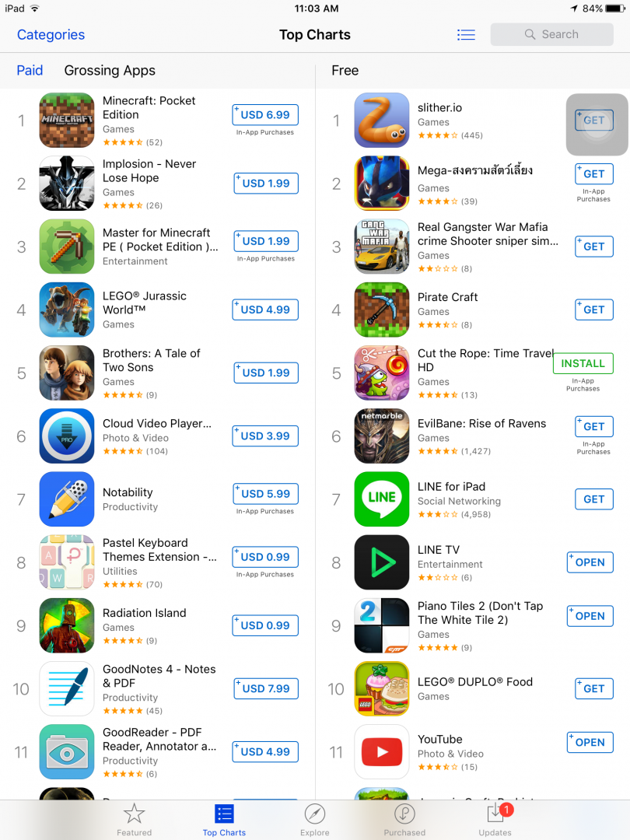Open the Cloud Video Player icon
This screenshot has width=630, height=840.
pos(67,436)
